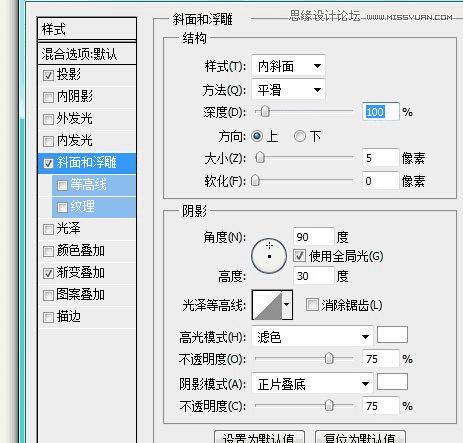Toggle the 渐变叠加 gradient overlay checkbox
463x443 pixels.
pyautogui.click(x=48, y=273)
